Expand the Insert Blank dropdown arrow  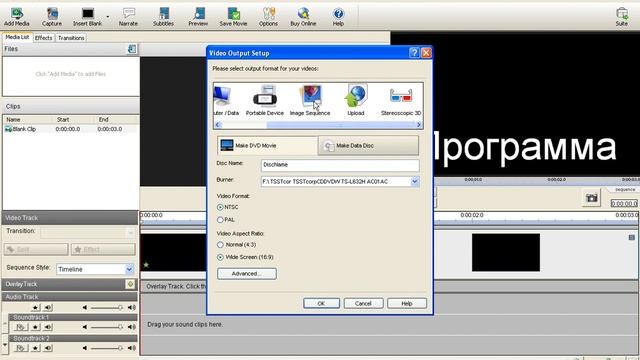[108, 17]
